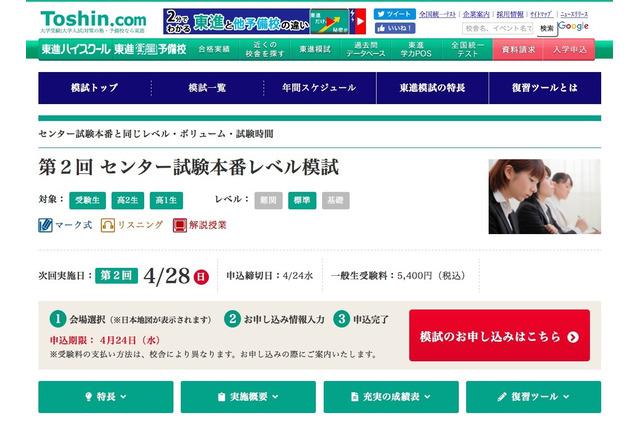Image resolution: width=640 pixels, height=426 pixels.
Task: Click the arrow icon on 模試のお申し込みはこちら
Action: (x=573, y=337)
